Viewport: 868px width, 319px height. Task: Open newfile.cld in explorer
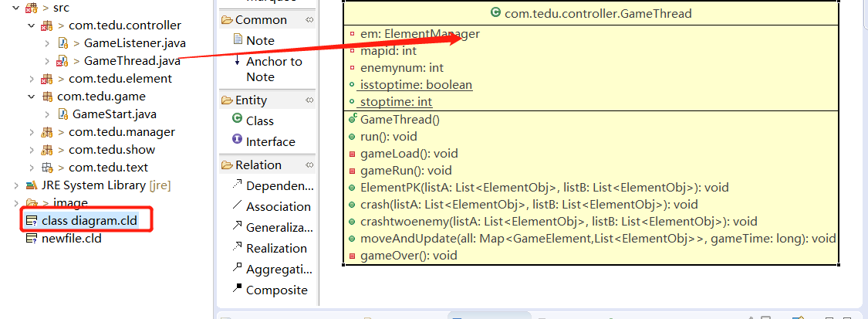pyautogui.click(x=72, y=239)
